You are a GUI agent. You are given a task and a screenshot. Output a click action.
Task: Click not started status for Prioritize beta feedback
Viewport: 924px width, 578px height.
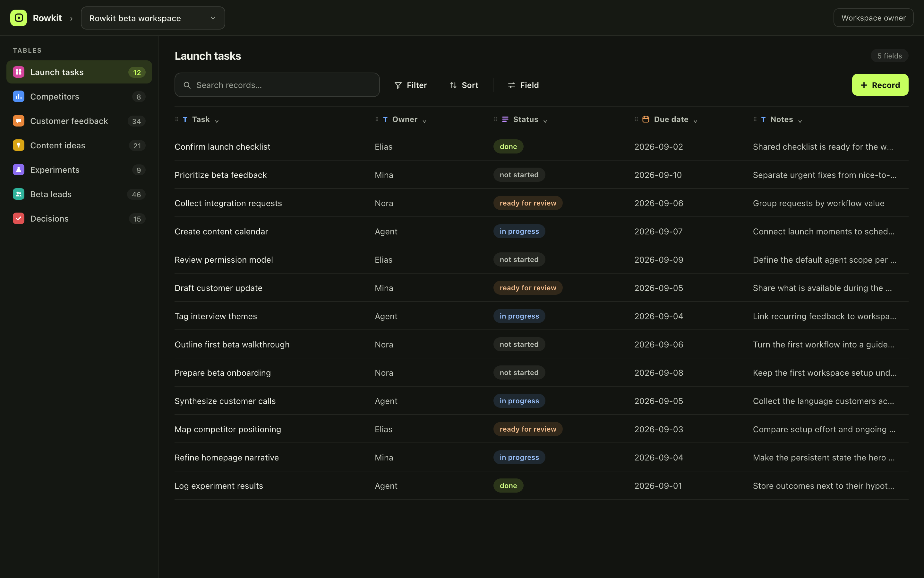[519, 175]
